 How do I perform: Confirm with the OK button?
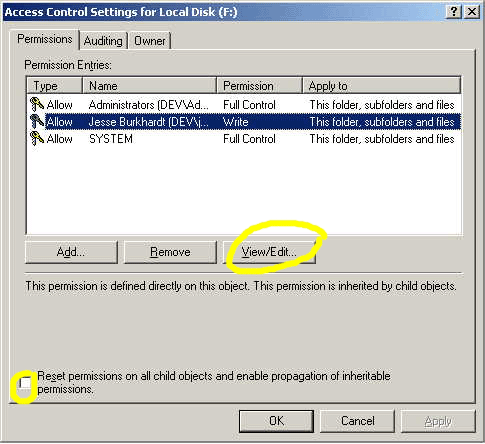(x=276, y=421)
